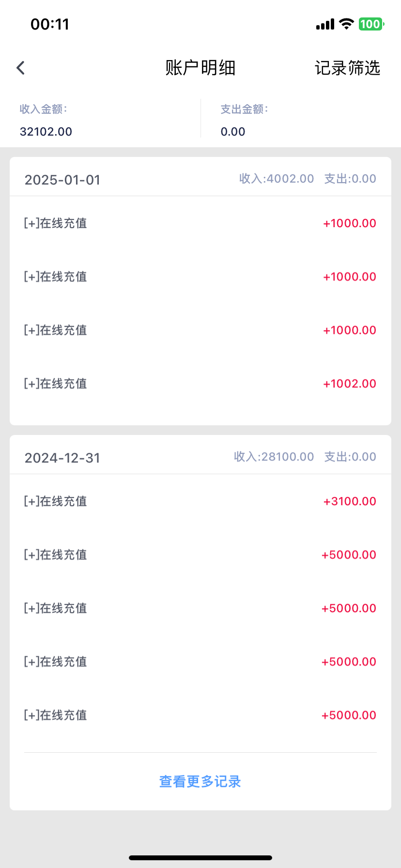Tap the 2024-12-31 date header
Image resolution: width=401 pixels, height=868 pixels.
coord(62,458)
